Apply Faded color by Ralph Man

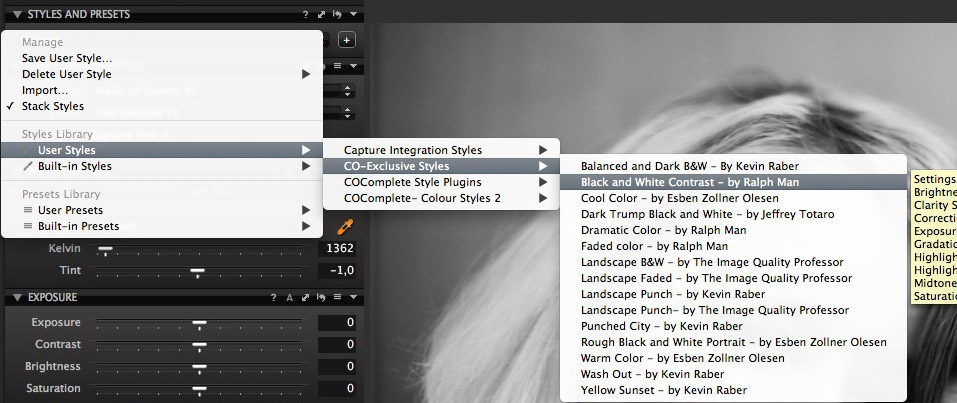734,246
